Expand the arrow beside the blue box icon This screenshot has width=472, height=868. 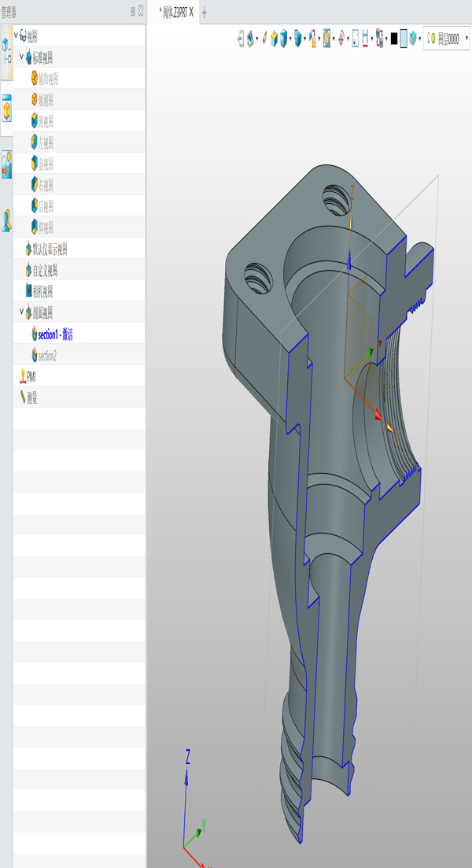(304, 39)
